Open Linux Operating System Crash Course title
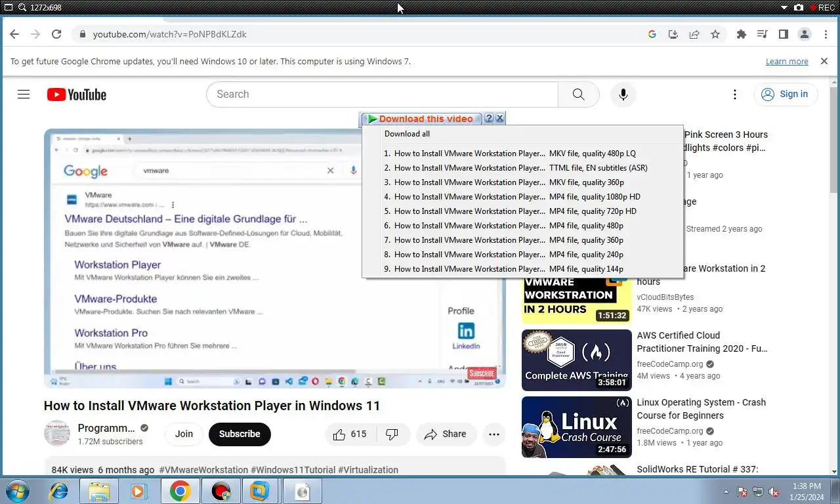This screenshot has width=840, height=504. 702,409
